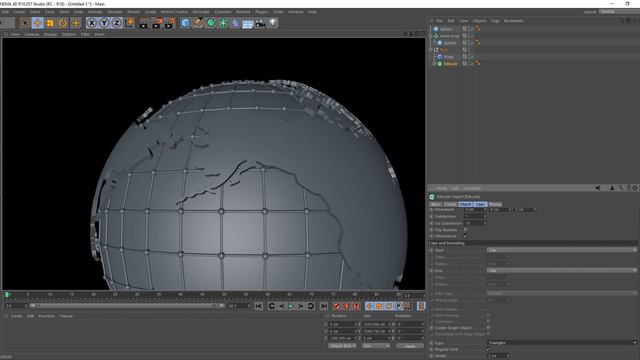Toggle the X axis lock
This screenshot has height=360, width=640.
[x=92, y=23]
